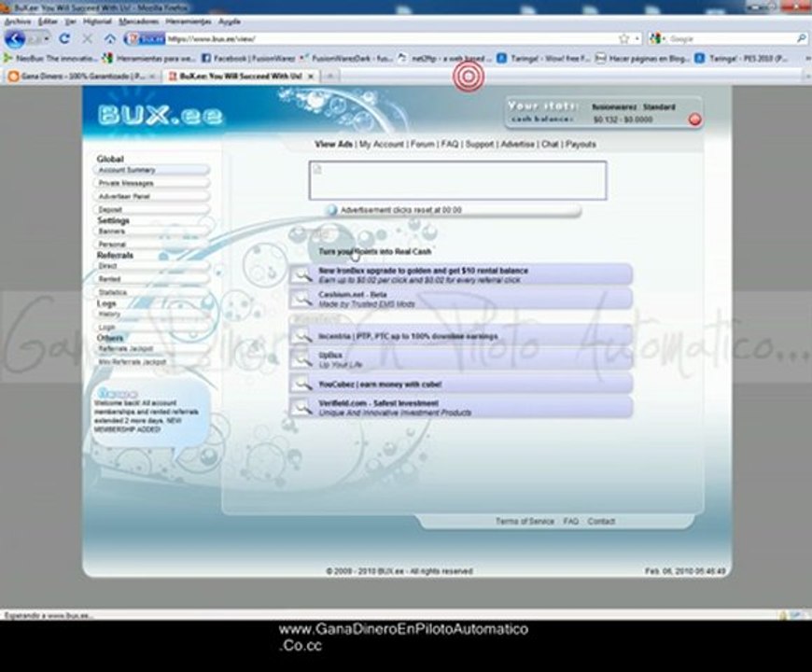Click the BUX.ee site logo
812x672 pixels.
coord(160,115)
